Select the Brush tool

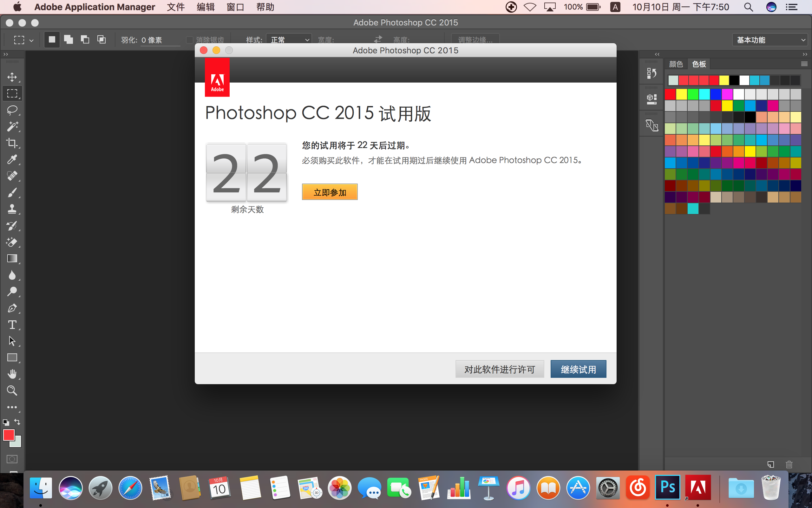pos(12,192)
